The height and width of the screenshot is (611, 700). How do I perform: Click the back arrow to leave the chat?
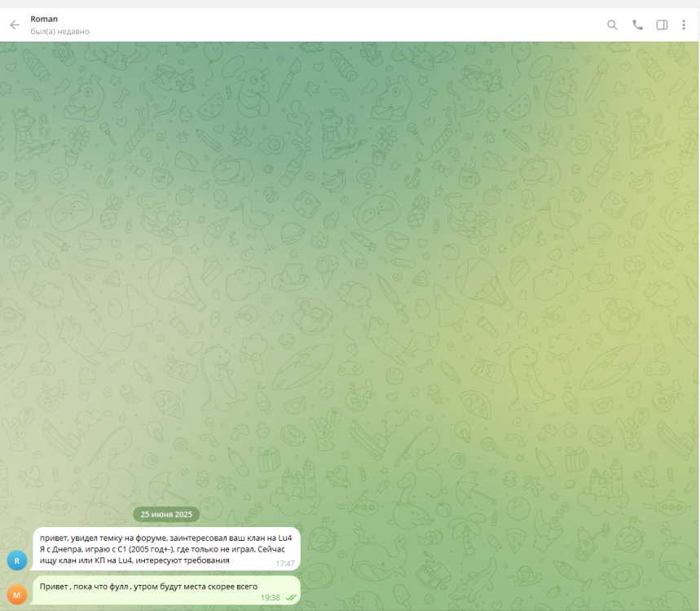tap(14, 24)
